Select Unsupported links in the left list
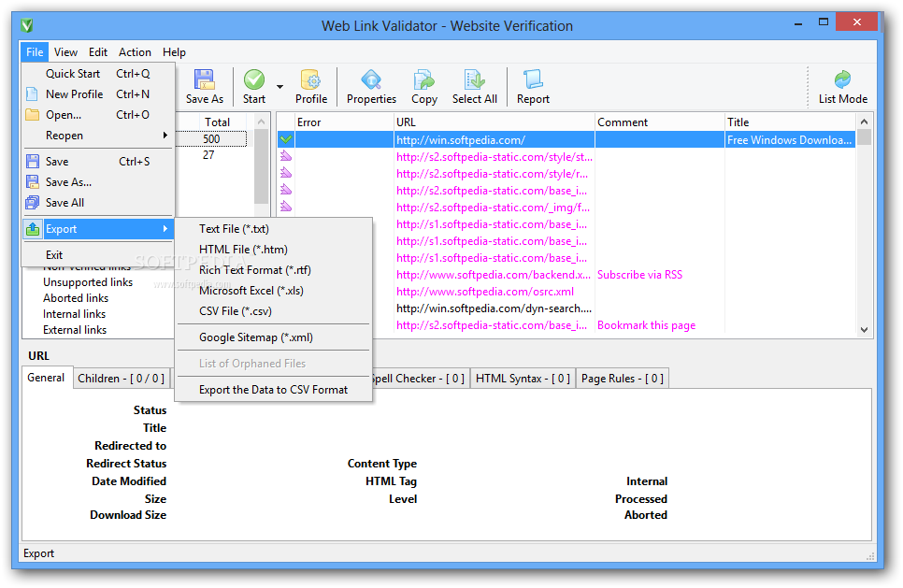 click(88, 282)
